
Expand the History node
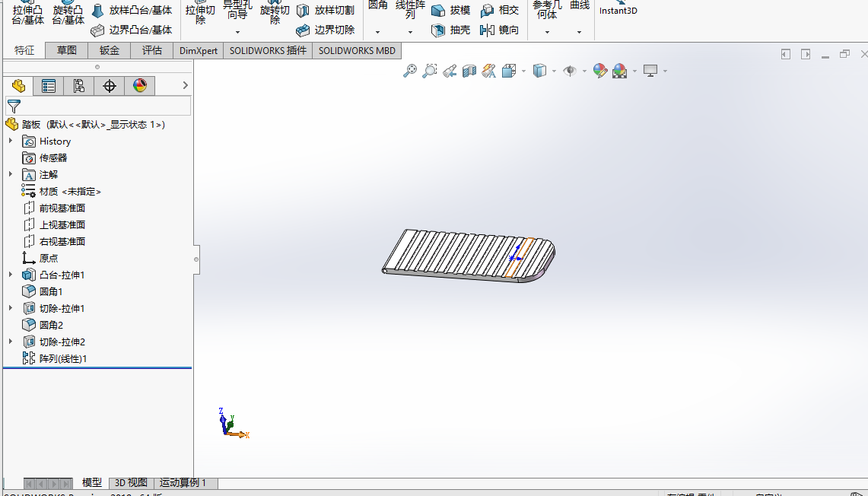pos(10,141)
